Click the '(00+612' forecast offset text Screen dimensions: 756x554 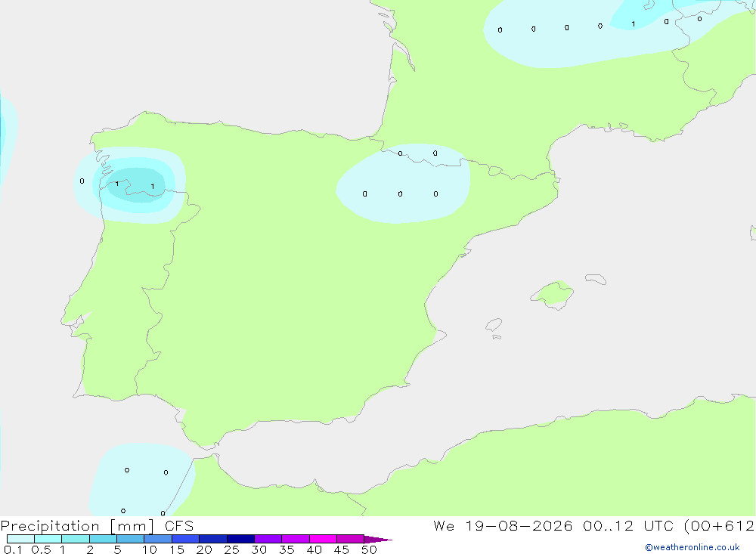tap(719, 526)
